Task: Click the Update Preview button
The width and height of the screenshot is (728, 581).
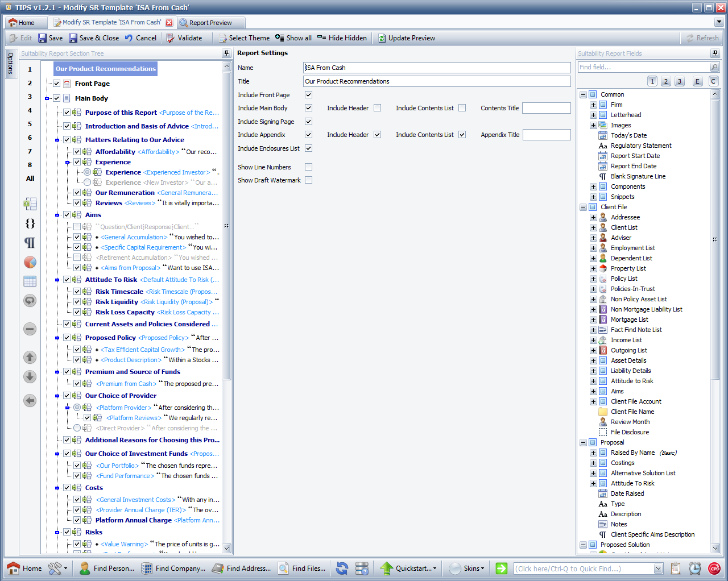Action: click(406, 38)
